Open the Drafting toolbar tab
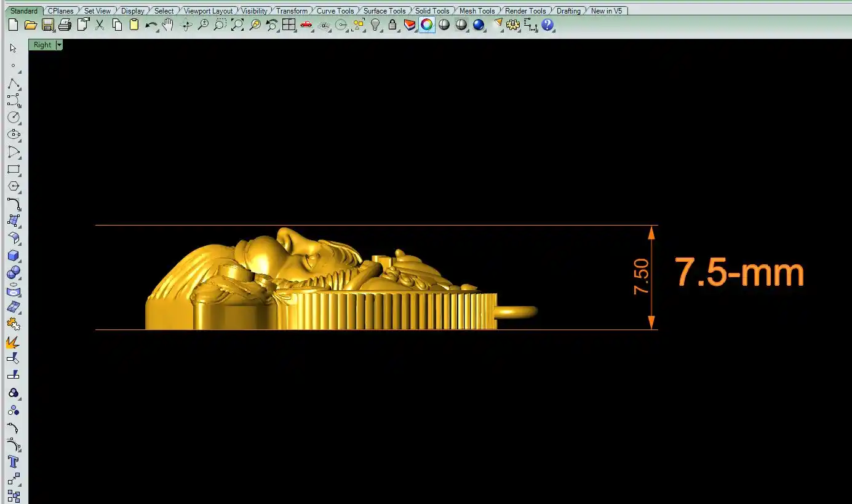Viewport: 852px width, 504px height. tap(568, 10)
